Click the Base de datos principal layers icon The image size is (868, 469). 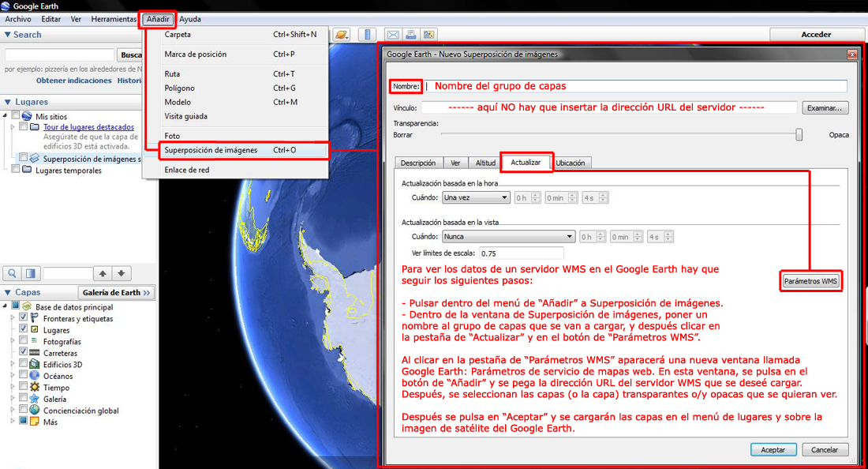coord(27,307)
